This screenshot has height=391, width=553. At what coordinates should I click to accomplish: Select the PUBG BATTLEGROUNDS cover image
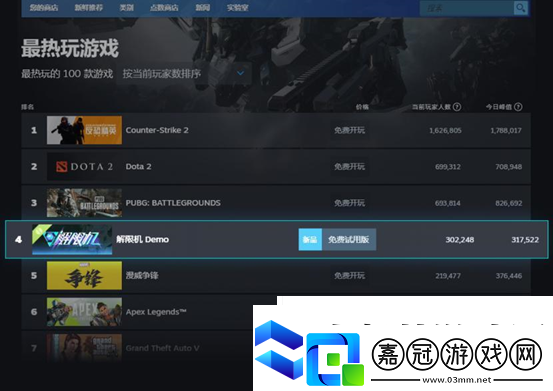84,203
